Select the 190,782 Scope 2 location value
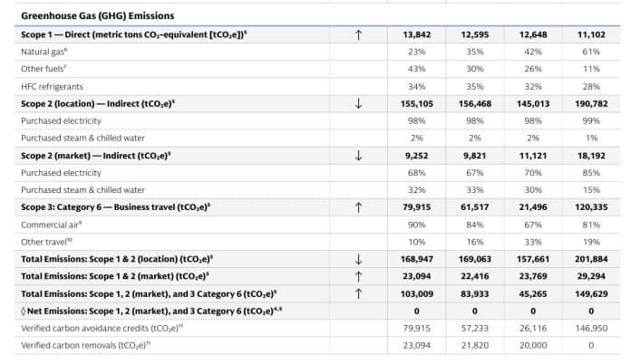Viewport: 631px width, 364px height. coord(591,103)
